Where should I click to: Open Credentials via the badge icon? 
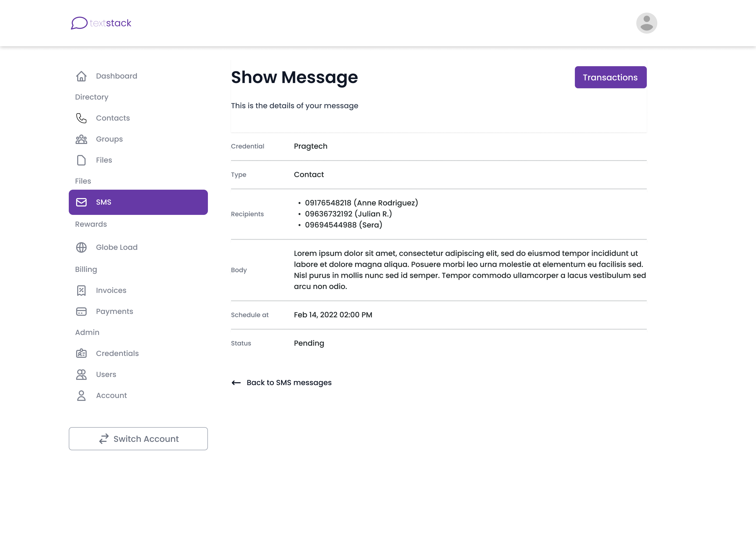(x=81, y=353)
